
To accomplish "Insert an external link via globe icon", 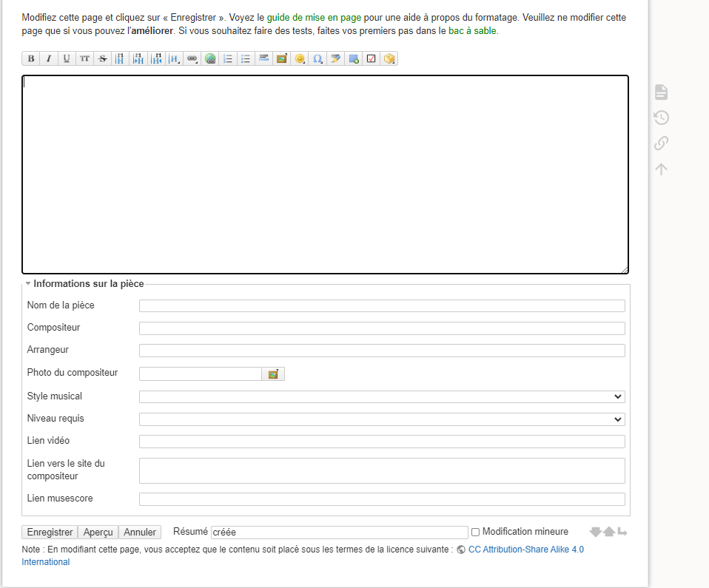I will pyautogui.click(x=210, y=58).
